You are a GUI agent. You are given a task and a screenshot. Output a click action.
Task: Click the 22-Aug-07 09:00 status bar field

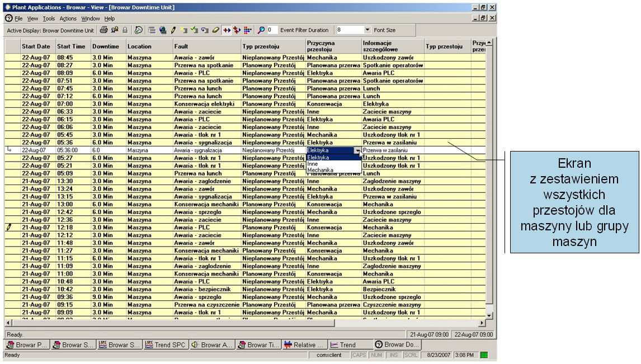[x=473, y=334]
